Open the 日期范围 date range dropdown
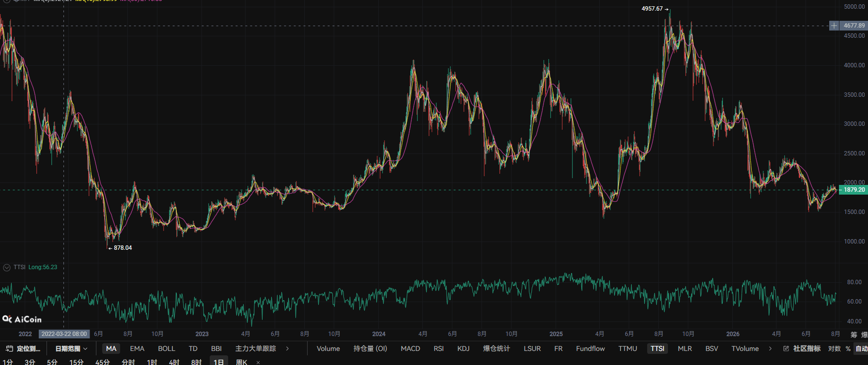The width and height of the screenshot is (868, 365). tap(71, 349)
